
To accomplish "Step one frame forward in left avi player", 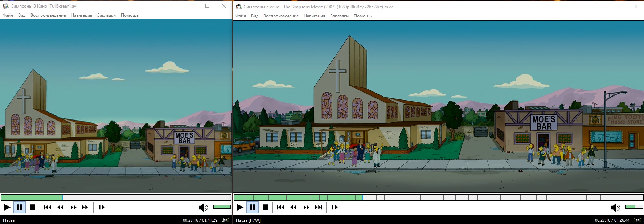I will 102,207.
